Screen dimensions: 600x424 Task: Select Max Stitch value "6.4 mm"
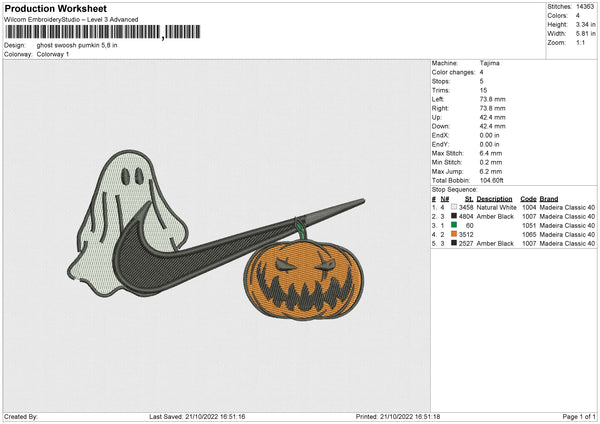click(491, 153)
